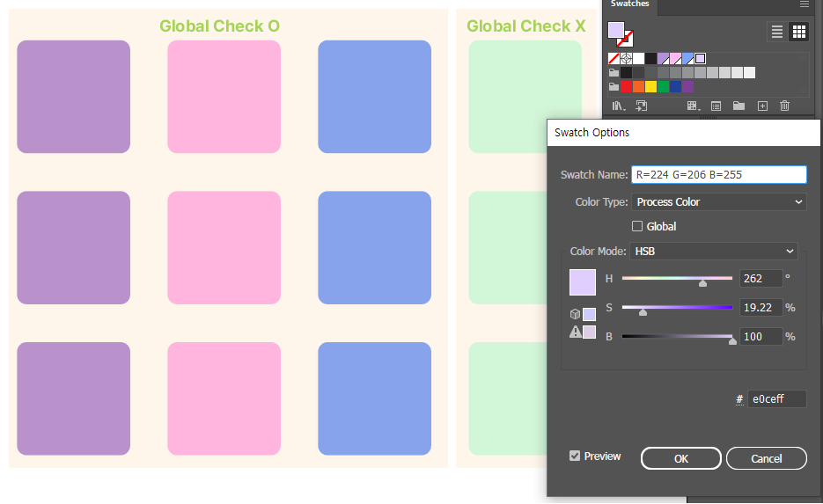Select the light lavender swatch
Screen dimensions: 823x504
click(x=700, y=58)
